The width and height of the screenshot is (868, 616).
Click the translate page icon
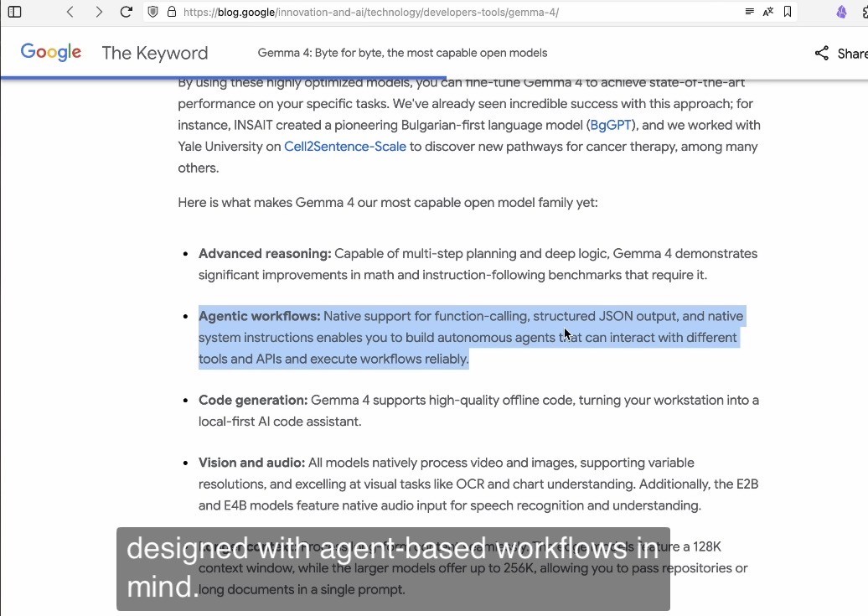coord(768,12)
